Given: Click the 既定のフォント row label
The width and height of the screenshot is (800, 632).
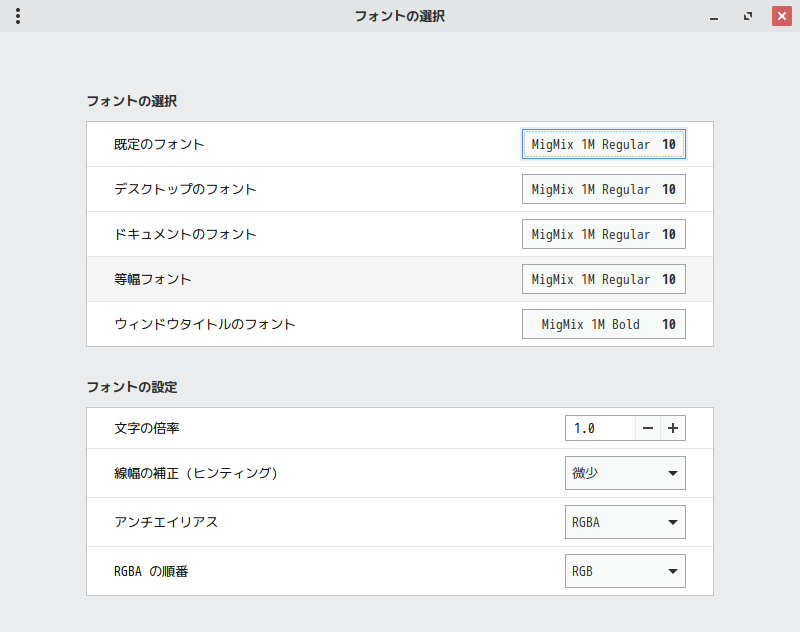Looking at the screenshot, I should tap(159, 144).
